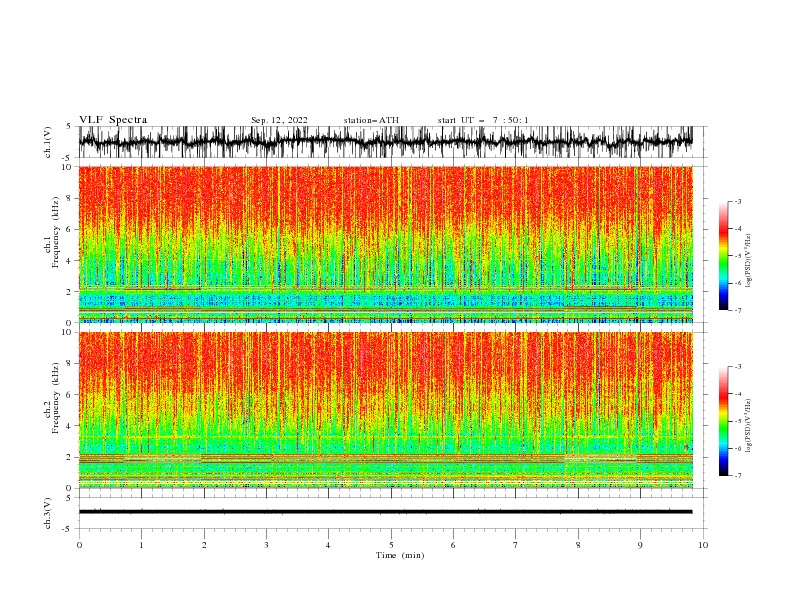The image size is (792, 612).
Task: Click the "start UT = 7 : 50: 1" text
Action: click(x=483, y=120)
